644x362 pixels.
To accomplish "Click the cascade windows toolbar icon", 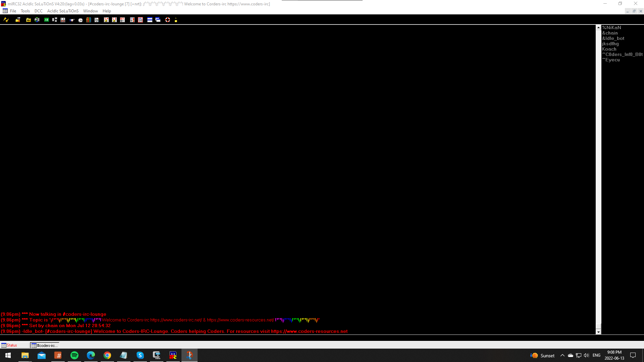I will 158,20.
